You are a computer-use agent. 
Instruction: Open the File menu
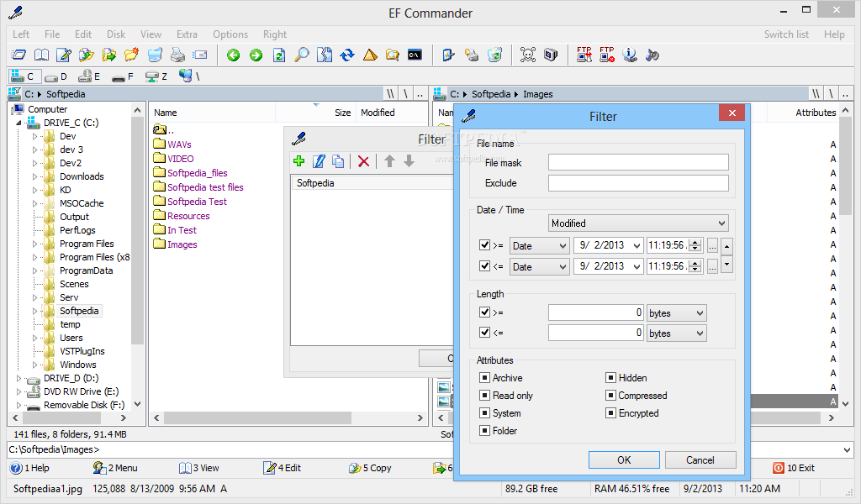[52, 34]
